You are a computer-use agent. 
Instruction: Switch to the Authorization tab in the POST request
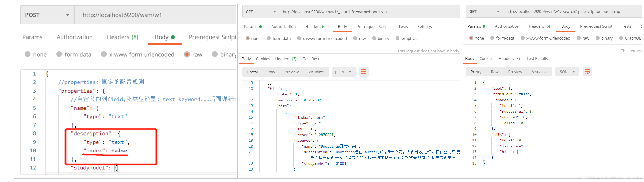tap(74, 37)
